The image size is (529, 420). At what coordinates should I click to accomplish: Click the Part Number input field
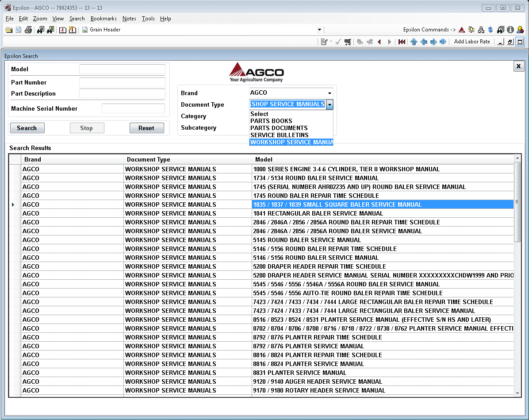click(x=122, y=82)
